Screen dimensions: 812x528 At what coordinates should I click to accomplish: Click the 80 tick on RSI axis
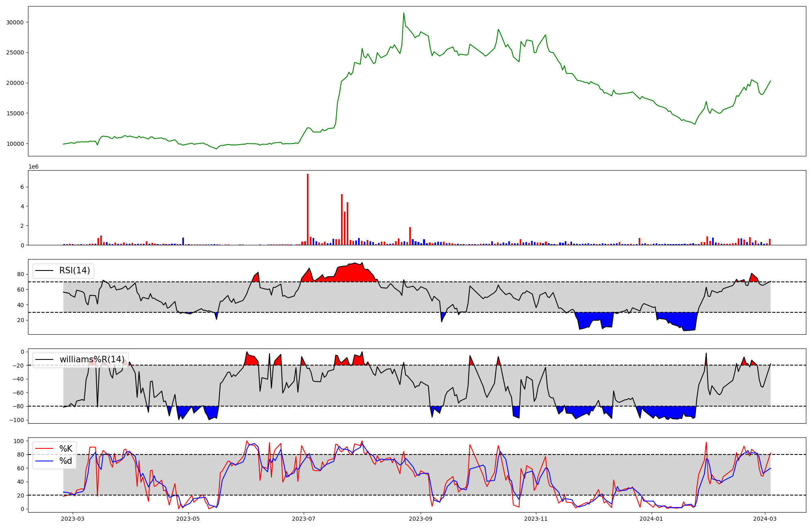(20, 275)
